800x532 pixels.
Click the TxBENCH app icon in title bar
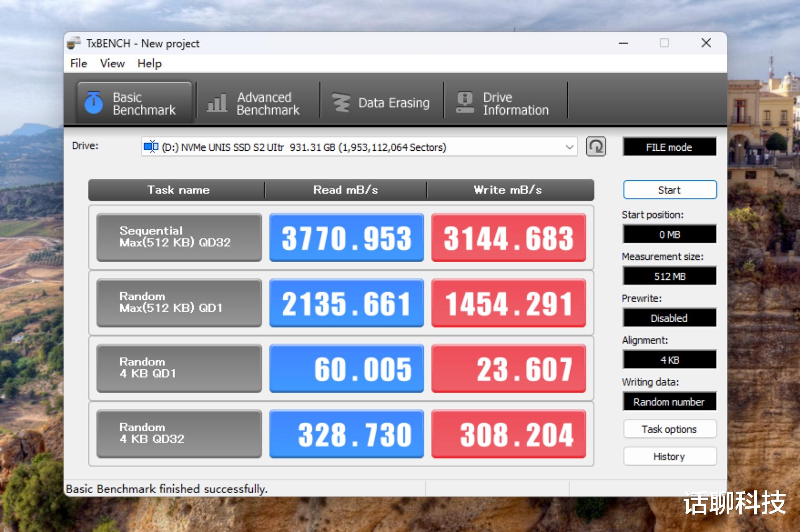pos(74,43)
